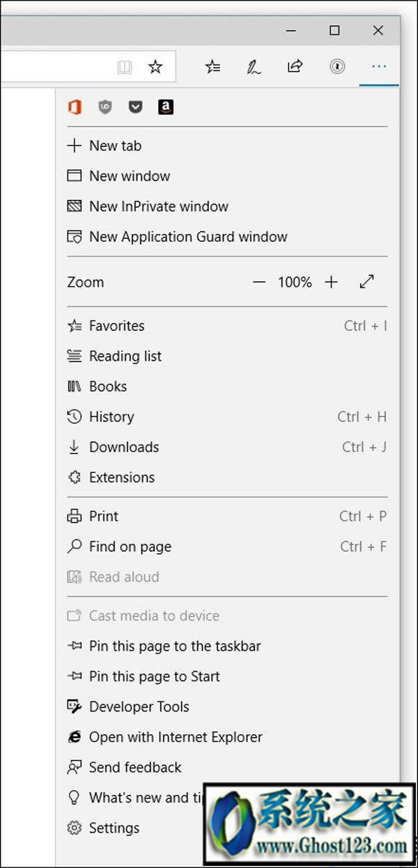Add page to favorites with star icon
The width and height of the screenshot is (418, 868).
coord(155,67)
